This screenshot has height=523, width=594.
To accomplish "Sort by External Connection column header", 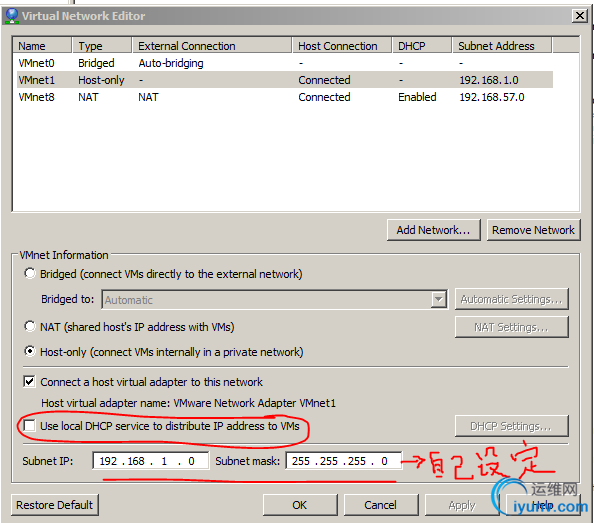I will point(212,46).
